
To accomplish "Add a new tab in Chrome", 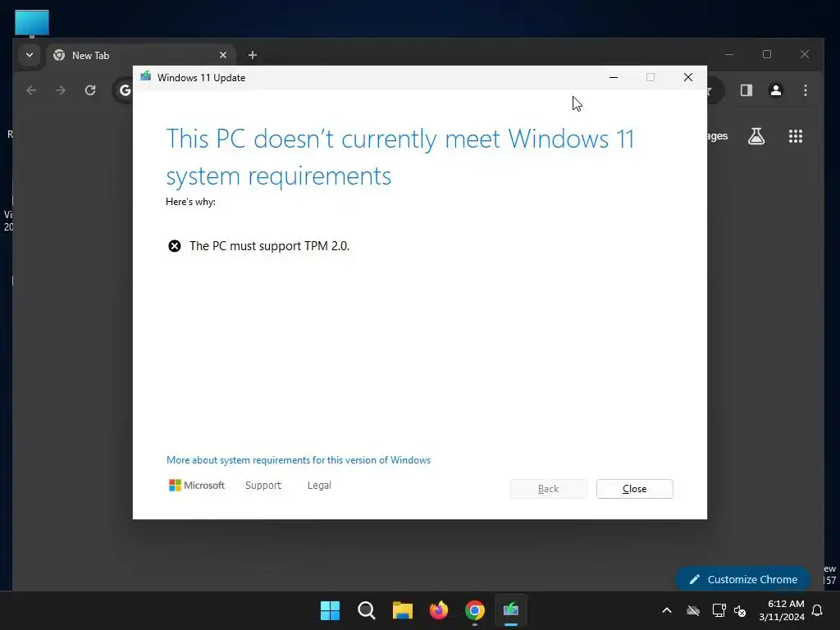I will coord(253,55).
